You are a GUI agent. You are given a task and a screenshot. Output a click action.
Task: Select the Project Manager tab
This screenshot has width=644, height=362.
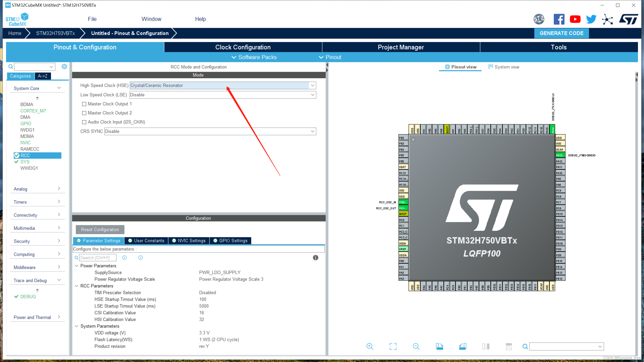pos(400,47)
